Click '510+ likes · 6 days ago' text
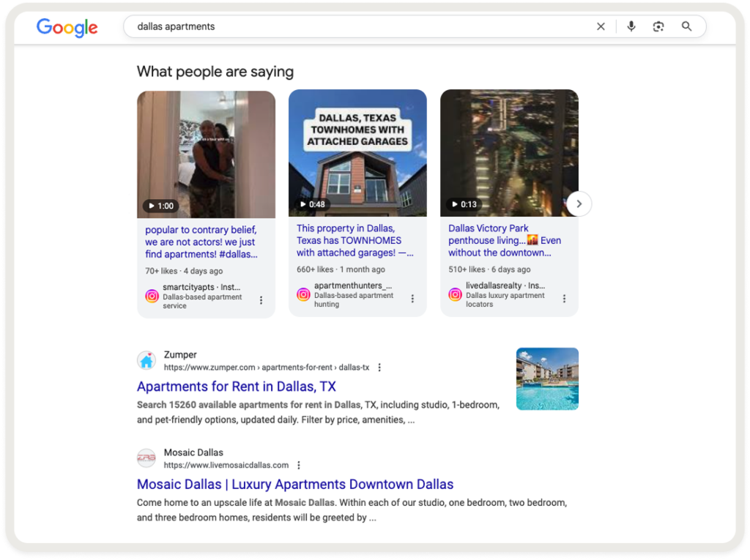The width and height of the screenshot is (750, 560). coord(489,269)
